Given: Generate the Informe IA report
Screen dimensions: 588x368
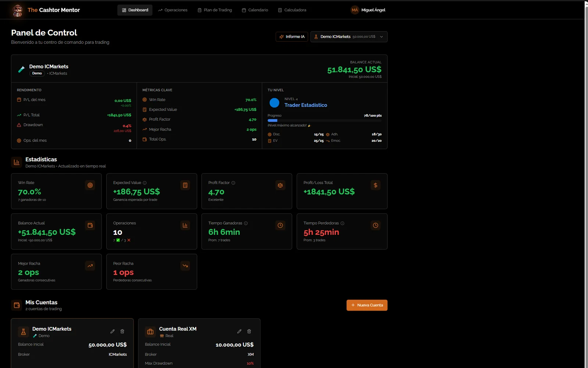Looking at the screenshot, I should tap(292, 37).
